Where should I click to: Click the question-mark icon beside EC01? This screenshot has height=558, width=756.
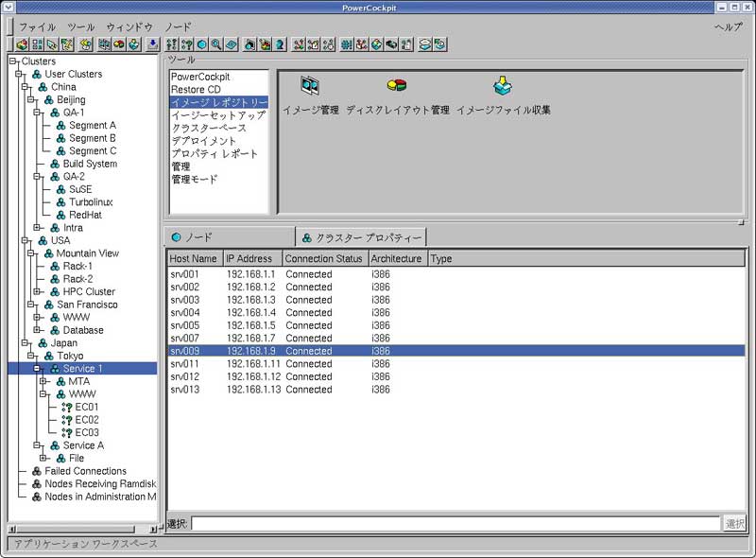click(x=67, y=407)
